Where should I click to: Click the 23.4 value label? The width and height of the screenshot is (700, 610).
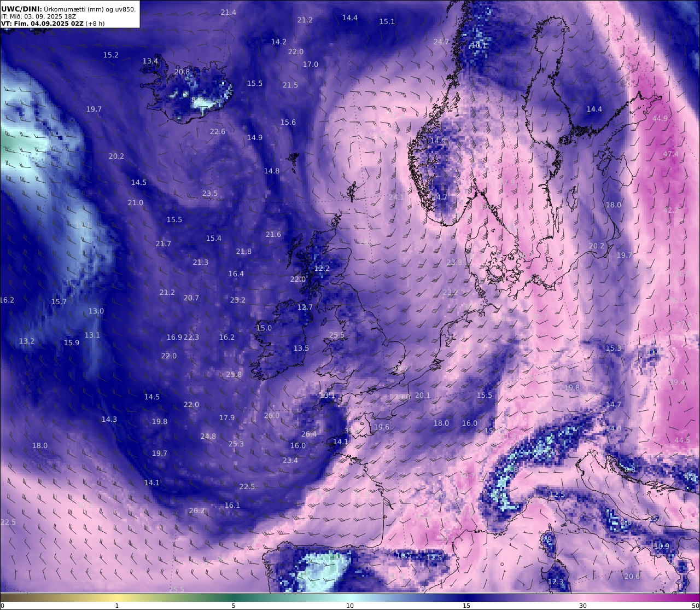point(290,460)
